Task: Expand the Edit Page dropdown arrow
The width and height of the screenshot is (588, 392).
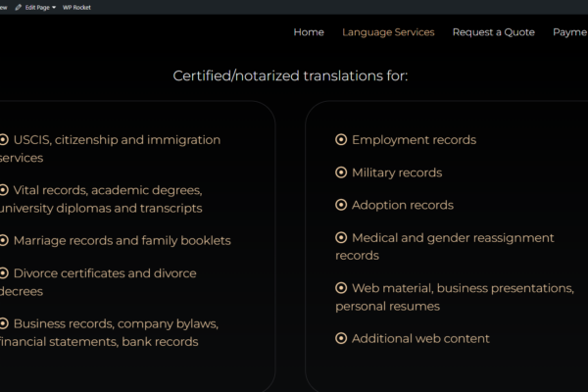Action: (54, 8)
